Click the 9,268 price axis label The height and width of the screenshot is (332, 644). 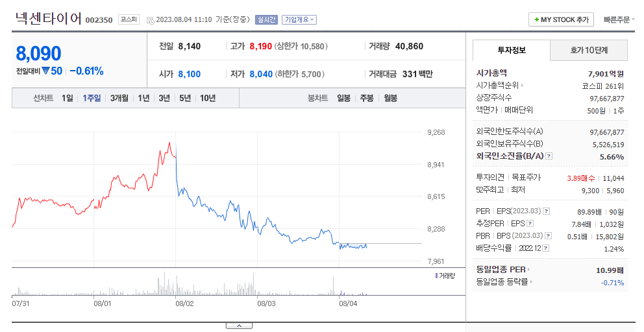click(x=436, y=132)
